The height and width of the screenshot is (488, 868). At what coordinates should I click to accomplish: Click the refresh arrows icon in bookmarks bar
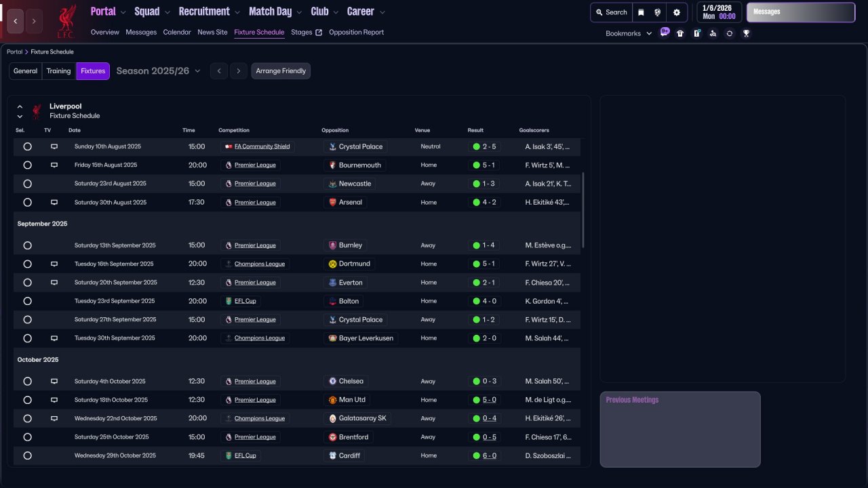click(x=730, y=33)
